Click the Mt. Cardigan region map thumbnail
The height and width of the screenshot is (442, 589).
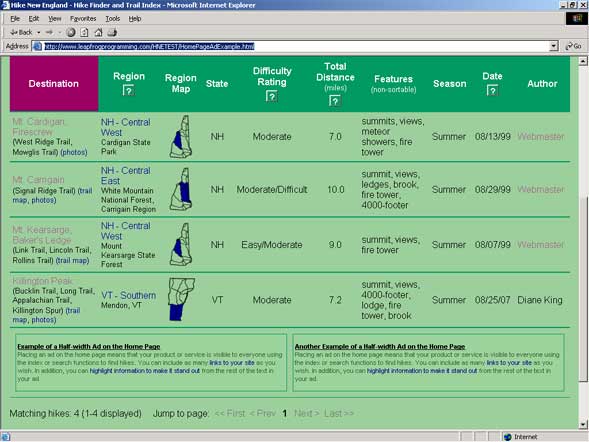click(x=181, y=137)
